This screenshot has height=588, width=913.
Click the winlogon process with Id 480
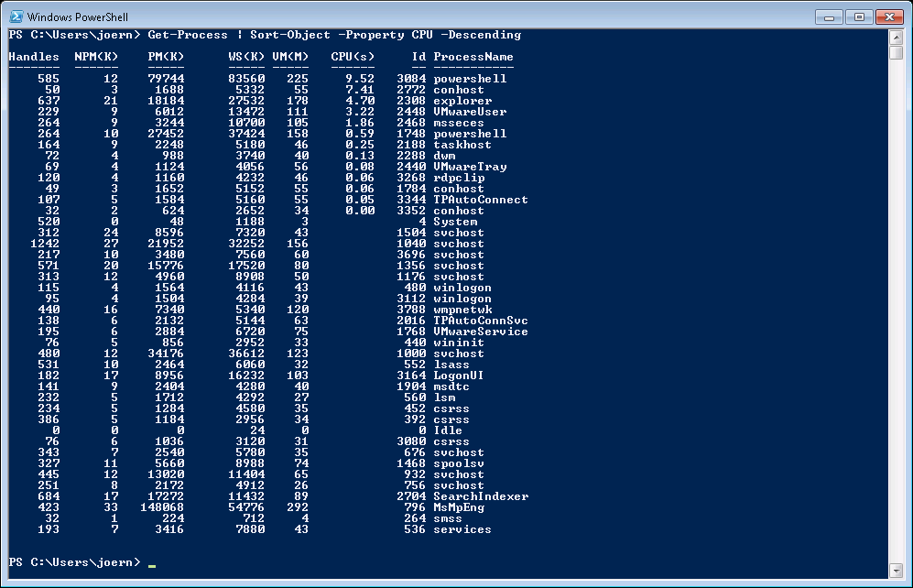coord(462,288)
